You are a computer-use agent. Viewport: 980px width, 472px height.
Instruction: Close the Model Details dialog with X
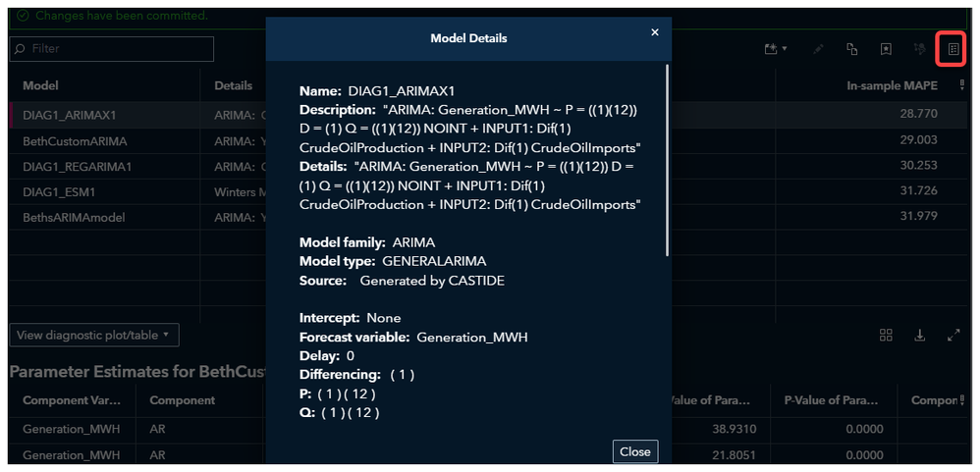(655, 32)
